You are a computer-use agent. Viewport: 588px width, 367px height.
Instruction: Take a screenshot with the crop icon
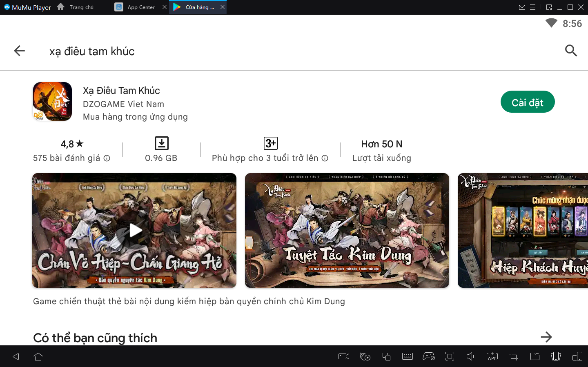[x=514, y=356]
